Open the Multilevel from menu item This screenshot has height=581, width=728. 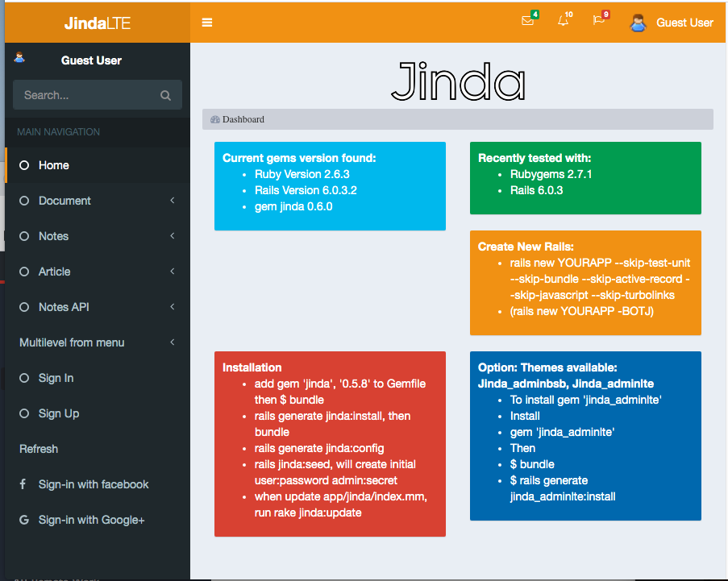pyautogui.click(x=98, y=342)
